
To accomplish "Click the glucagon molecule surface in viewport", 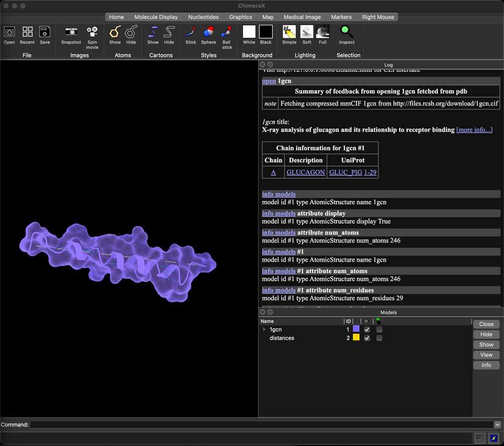I will coord(117,262).
